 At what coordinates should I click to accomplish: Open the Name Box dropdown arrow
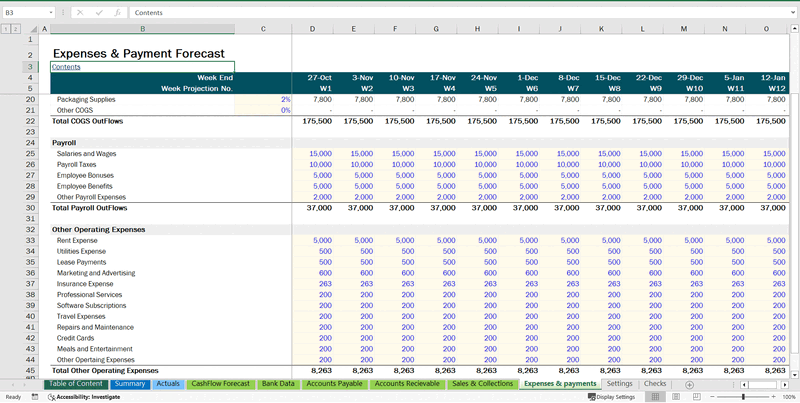51,13
